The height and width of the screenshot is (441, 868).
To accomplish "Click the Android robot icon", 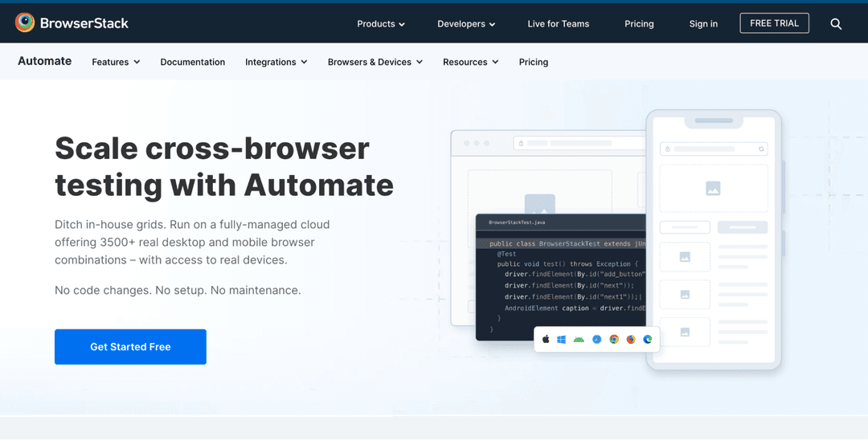I will pyautogui.click(x=579, y=340).
